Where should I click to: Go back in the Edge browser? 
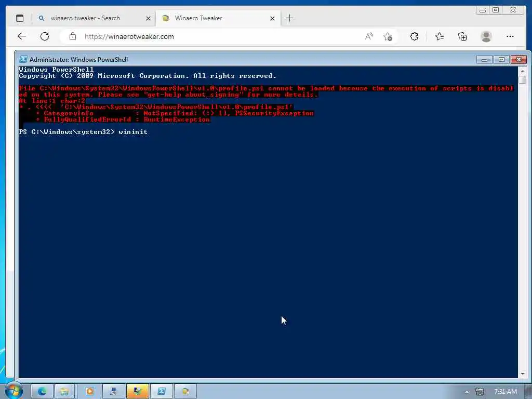click(22, 36)
